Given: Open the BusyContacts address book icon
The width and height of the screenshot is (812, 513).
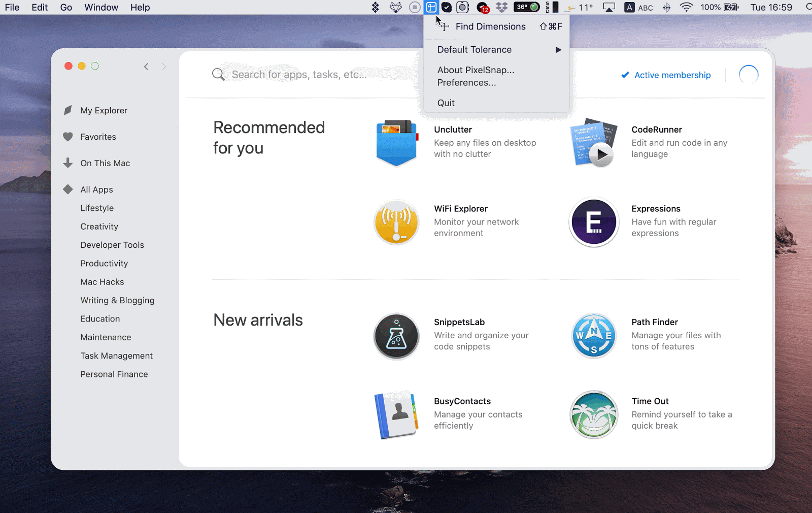Looking at the screenshot, I should (x=396, y=414).
